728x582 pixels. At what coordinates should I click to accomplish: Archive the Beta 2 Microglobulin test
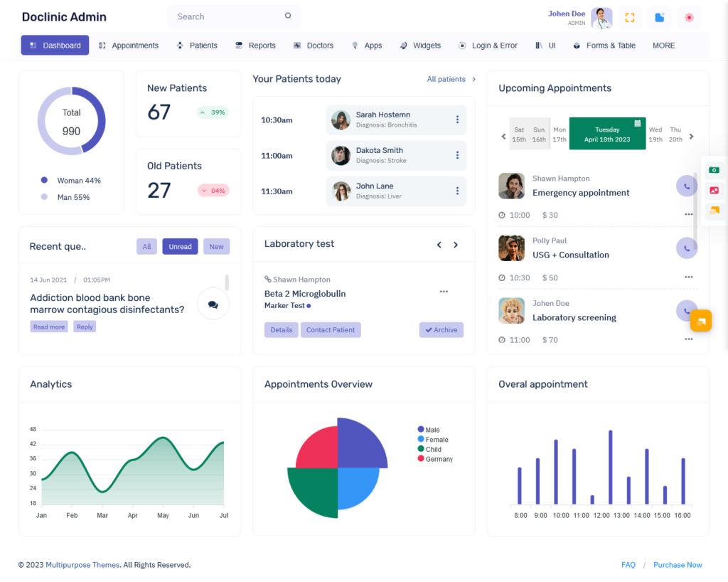(441, 330)
